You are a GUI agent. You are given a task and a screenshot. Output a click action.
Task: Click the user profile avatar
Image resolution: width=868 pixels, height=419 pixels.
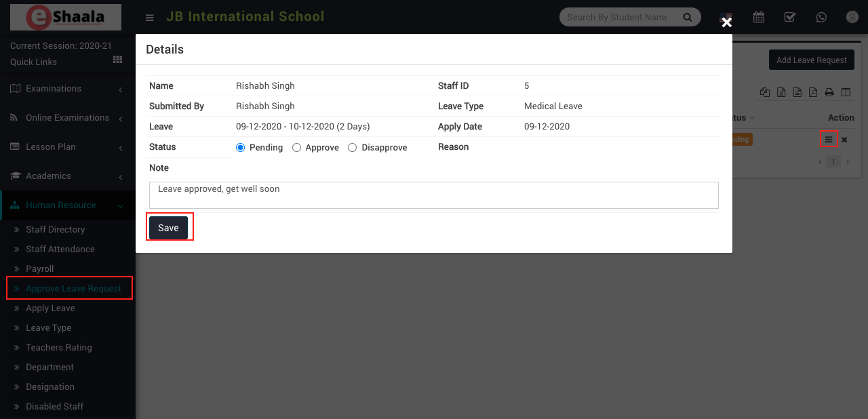pos(852,17)
